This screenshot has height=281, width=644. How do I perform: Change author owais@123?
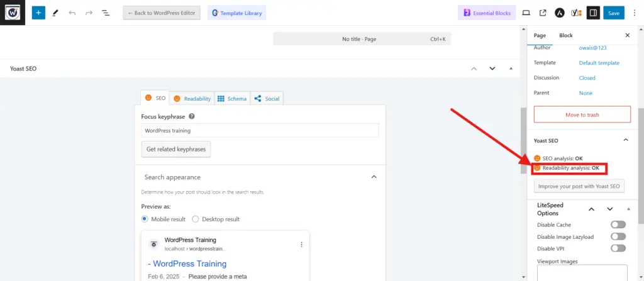[x=592, y=48]
